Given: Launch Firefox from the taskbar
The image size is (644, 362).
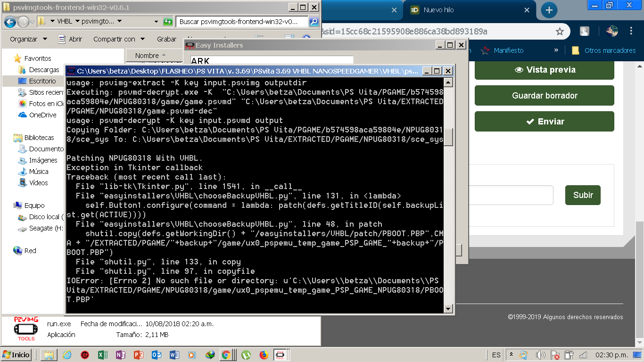Looking at the screenshot, I should click(264, 355).
